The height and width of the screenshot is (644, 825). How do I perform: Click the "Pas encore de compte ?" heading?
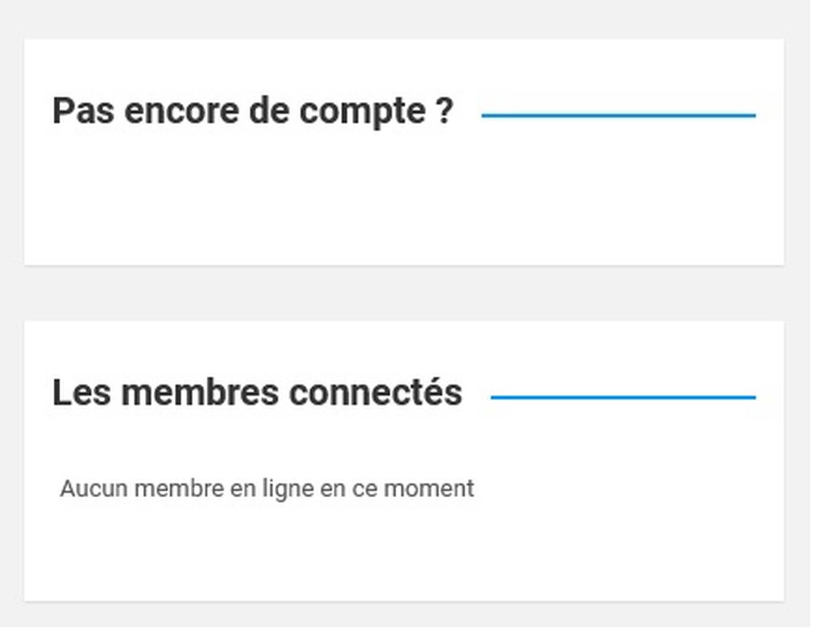point(253,111)
